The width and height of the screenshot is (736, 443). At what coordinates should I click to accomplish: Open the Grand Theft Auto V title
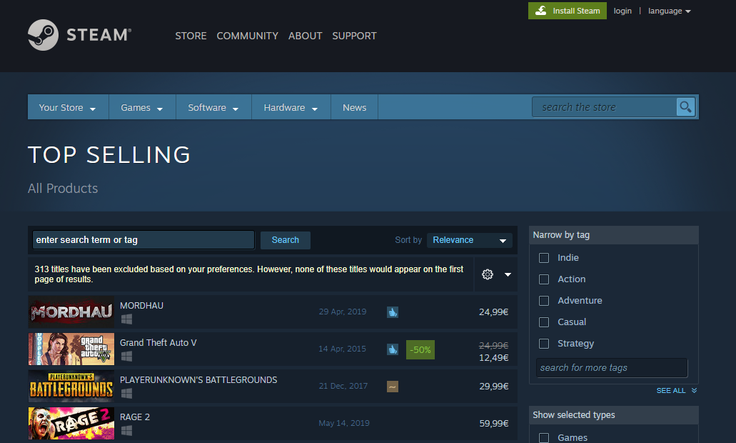coord(158,343)
